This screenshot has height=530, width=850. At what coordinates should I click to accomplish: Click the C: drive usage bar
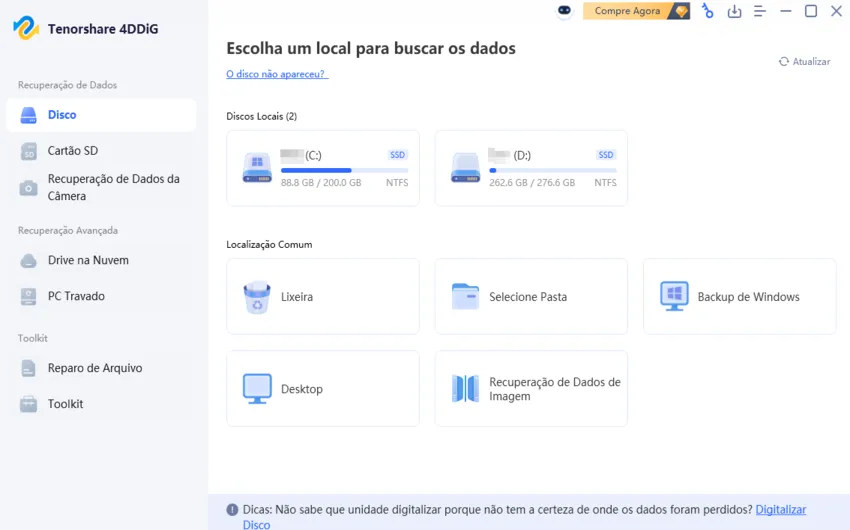344,171
